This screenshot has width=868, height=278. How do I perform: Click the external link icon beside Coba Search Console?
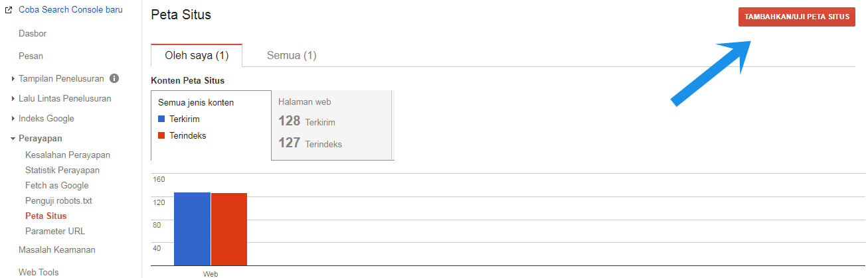tap(9, 10)
